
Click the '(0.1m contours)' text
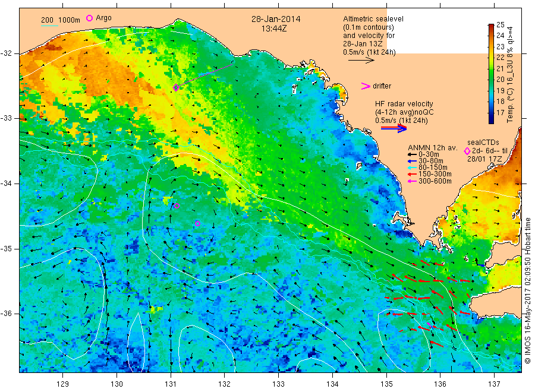click(x=369, y=27)
